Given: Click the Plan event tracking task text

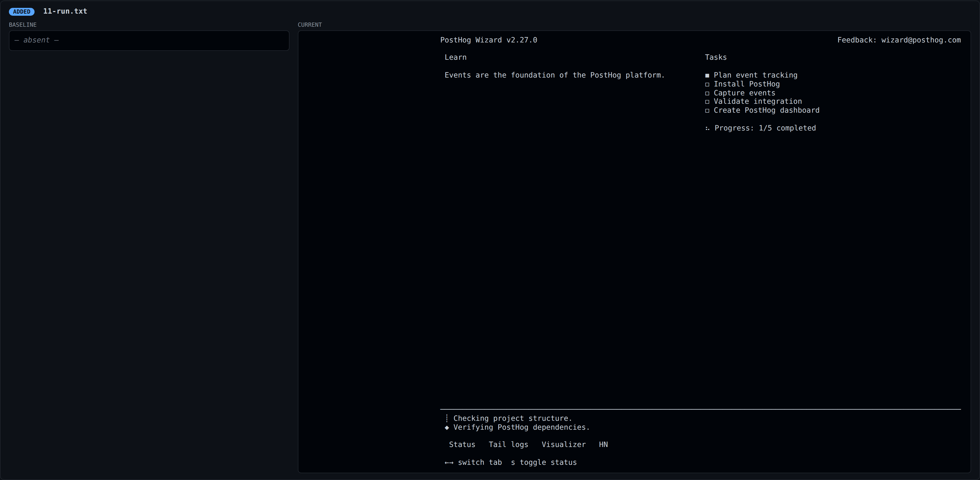Looking at the screenshot, I should pyautogui.click(x=755, y=75).
